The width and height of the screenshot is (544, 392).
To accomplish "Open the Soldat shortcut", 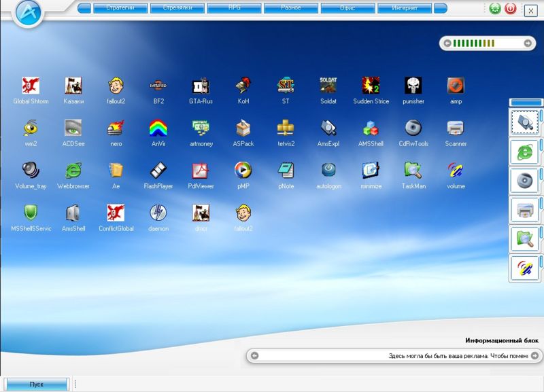I will click(x=328, y=86).
